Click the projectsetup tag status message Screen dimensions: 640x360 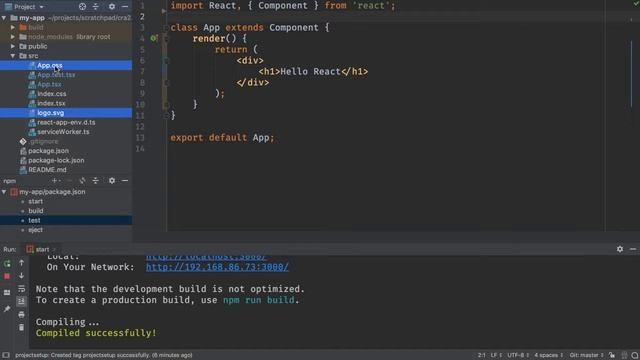point(104,355)
